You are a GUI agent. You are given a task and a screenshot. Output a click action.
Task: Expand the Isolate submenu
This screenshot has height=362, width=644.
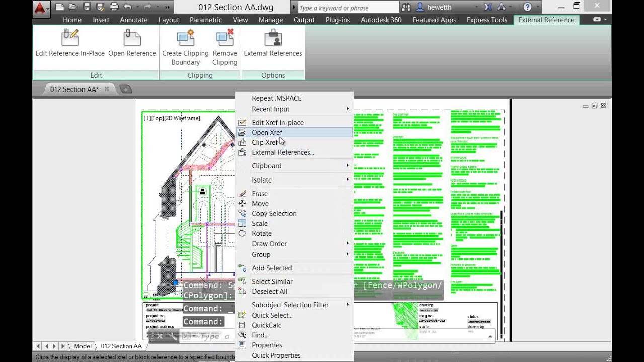tap(295, 180)
